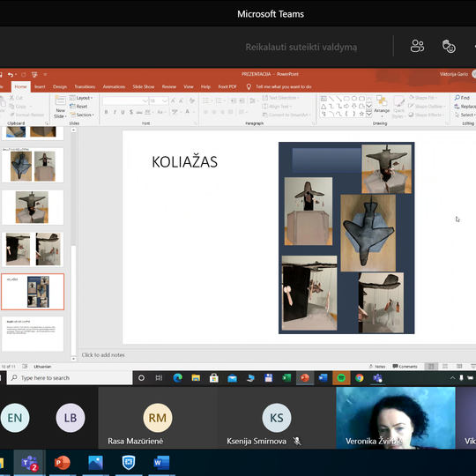Click Reset slide button
The width and height of the screenshot is (476, 476).
point(78,107)
